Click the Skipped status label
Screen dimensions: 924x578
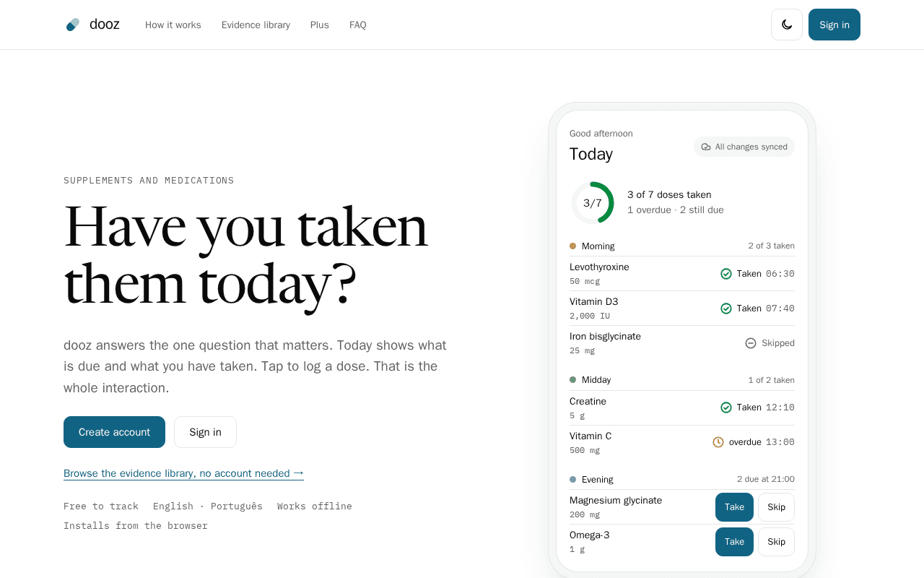click(778, 343)
